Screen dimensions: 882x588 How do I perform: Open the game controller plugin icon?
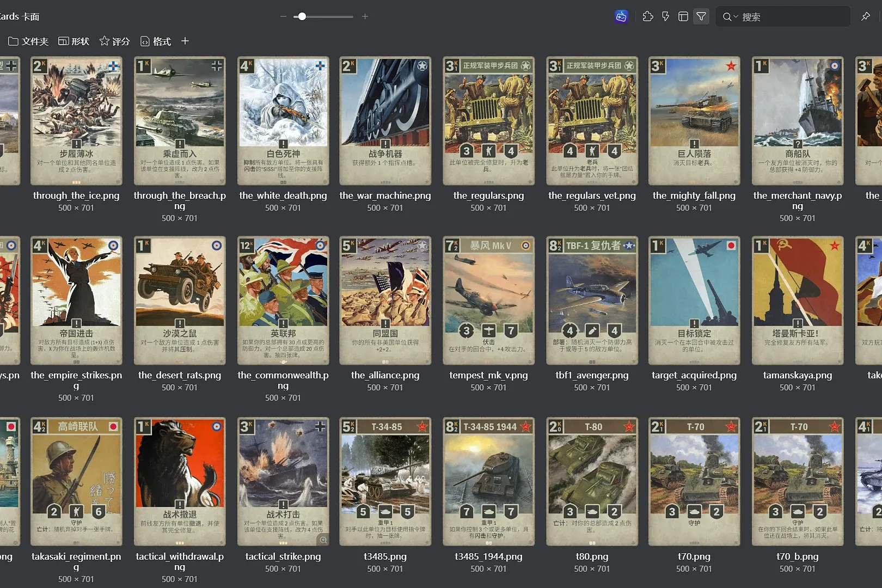click(x=621, y=17)
